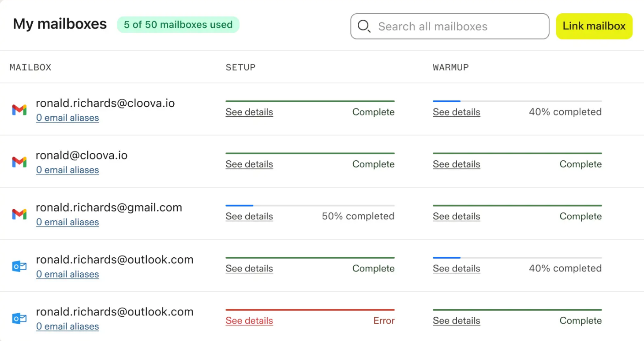644x341 pixels.
Task: Click Gmail icon beside ronald.richards@cloova.io
Action: click(19, 110)
